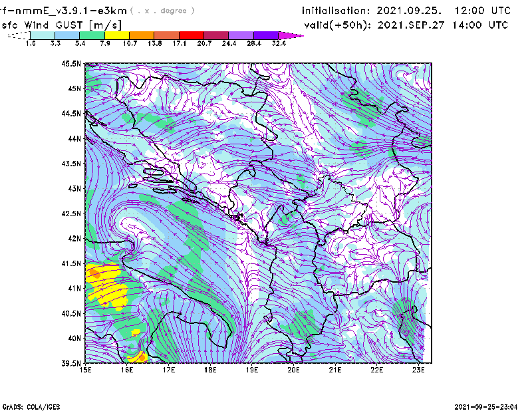Select the orange 10.7–13.8 legend swatch
This screenshot has height=411, width=532.
tap(142, 35)
